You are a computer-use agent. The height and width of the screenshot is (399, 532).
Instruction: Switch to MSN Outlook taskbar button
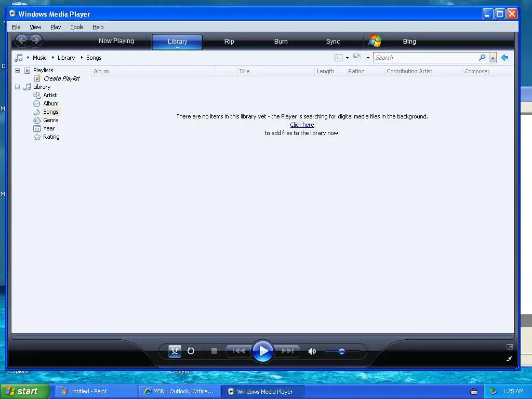click(x=179, y=392)
